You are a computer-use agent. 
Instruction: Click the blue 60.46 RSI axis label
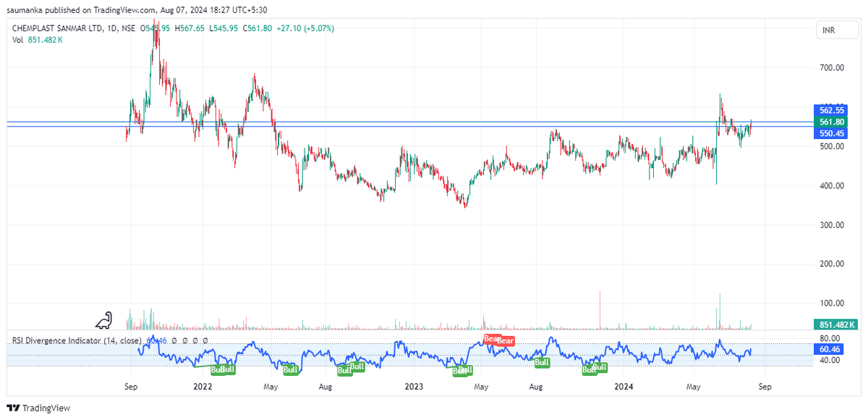coord(829,349)
